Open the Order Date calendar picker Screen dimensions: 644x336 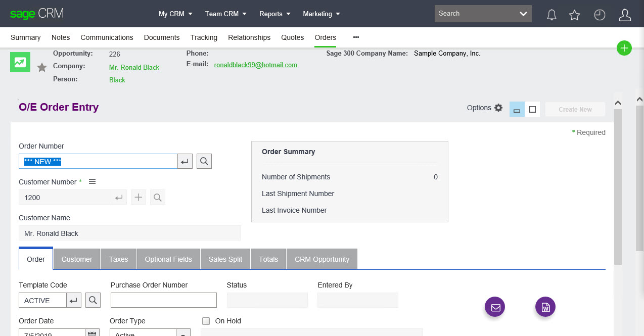tap(93, 333)
